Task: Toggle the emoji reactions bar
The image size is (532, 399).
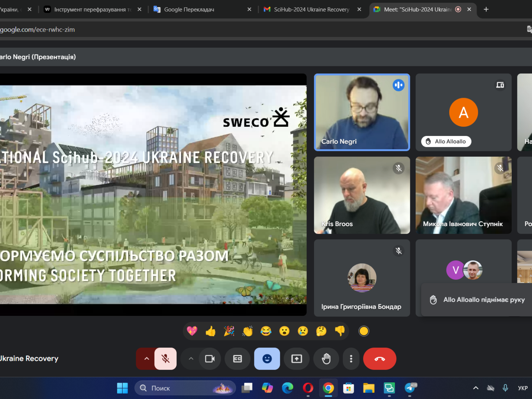Action: [x=267, y=359]
